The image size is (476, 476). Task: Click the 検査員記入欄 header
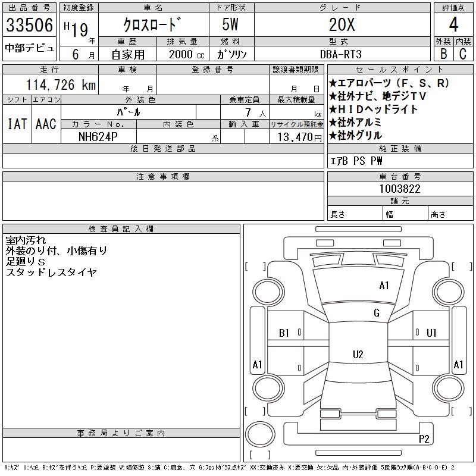(121, 229)
